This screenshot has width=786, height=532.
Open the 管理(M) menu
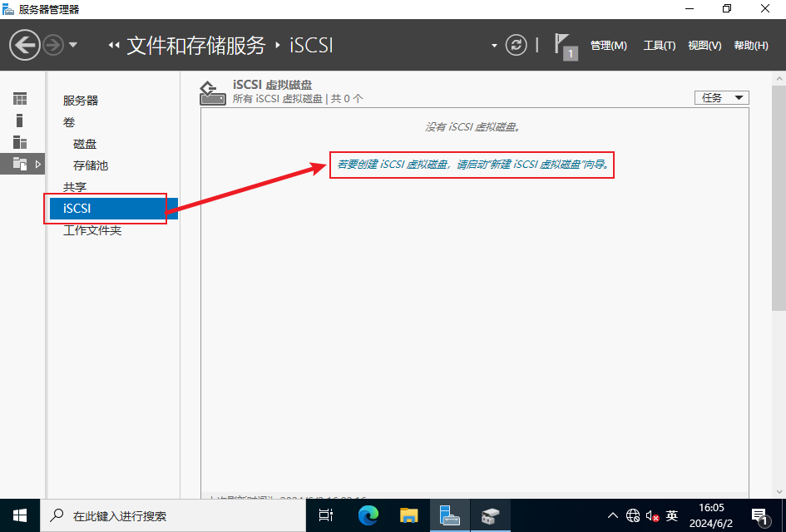click(x=608, y=46)
